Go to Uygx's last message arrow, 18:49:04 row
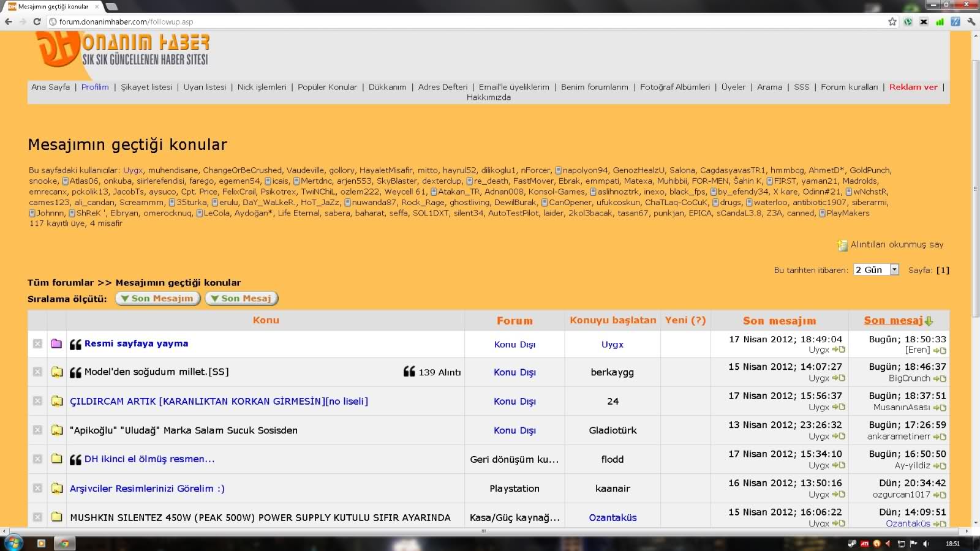The height and width of the screenshot is (551, 980). tap(839, 350)
